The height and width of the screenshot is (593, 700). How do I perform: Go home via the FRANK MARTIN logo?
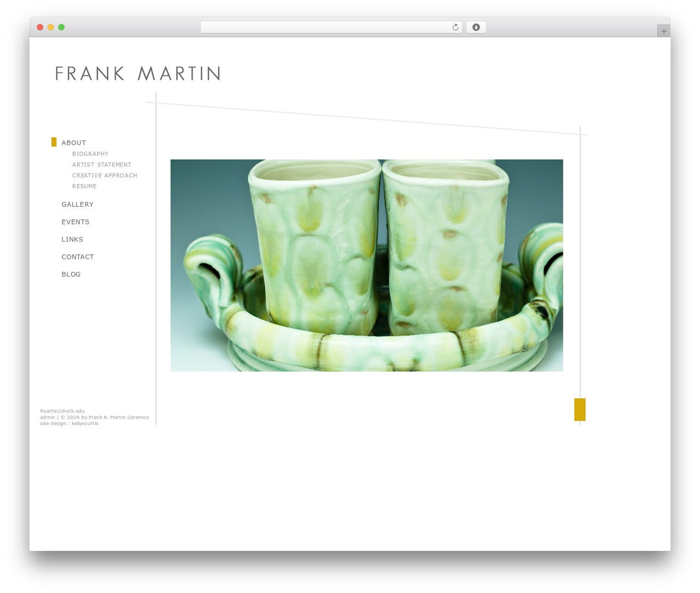pos(138,73)
